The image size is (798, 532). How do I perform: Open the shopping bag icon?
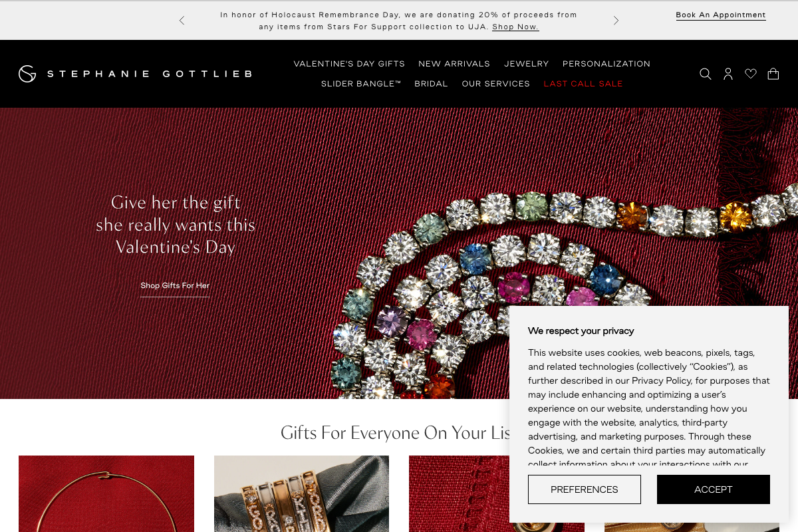click(773, 74)
